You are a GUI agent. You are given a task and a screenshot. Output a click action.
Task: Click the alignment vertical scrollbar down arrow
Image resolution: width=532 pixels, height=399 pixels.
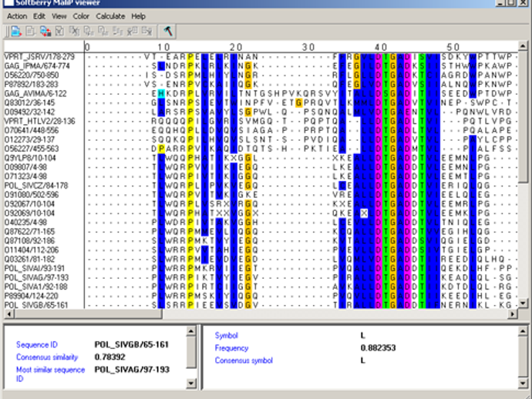(x=523, y=303)
